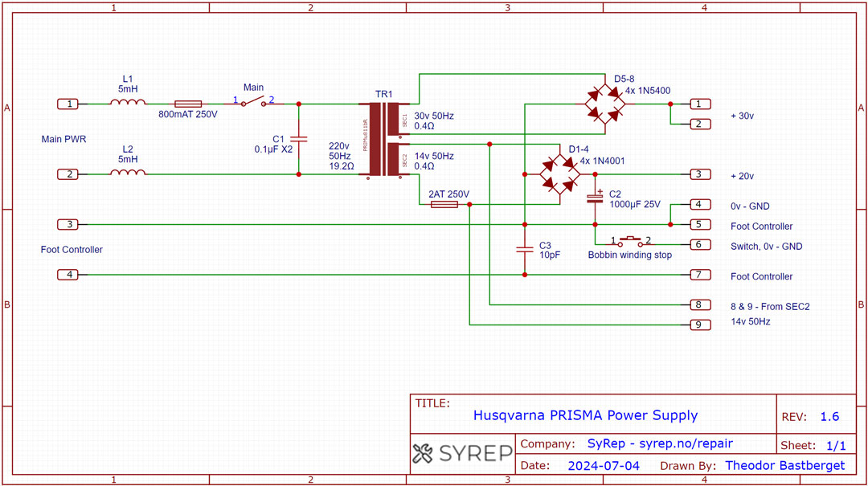Select Main PWR input connector pin 1
Image resolution: width=868 pixels, height=486 pixels.
[68, 104]
